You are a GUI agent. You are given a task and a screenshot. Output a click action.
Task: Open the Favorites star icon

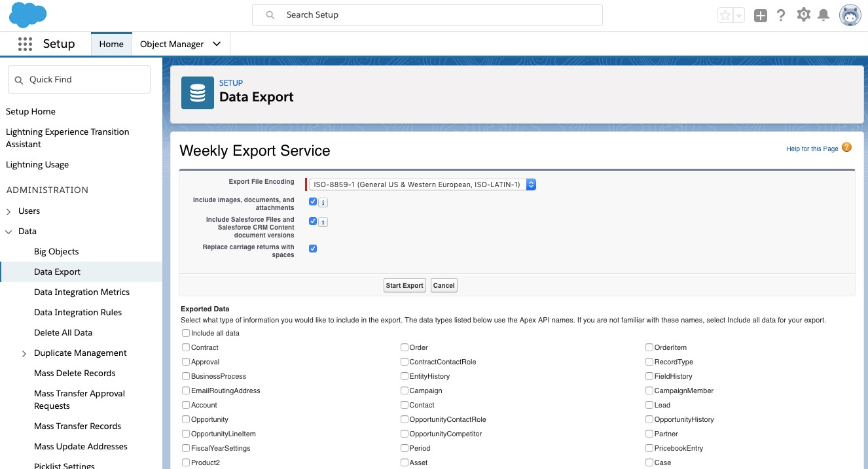coord(725,16)
